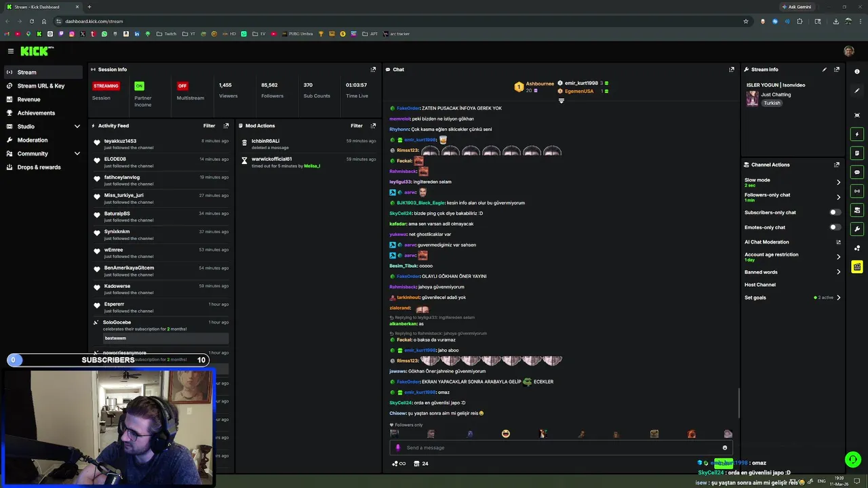The width and height of the screenshot is (868, 488).
Task: Click Just Chatting category
Action: click(x=776, y=95)
